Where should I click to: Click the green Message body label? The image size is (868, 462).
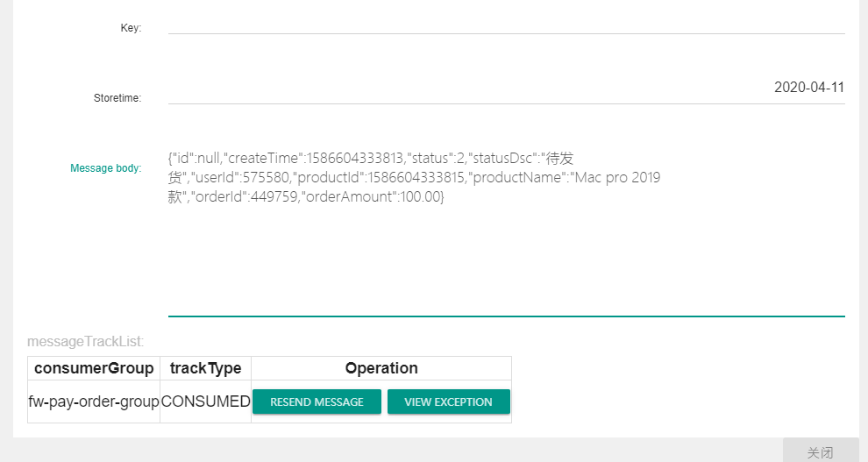(x=105, y=168)
